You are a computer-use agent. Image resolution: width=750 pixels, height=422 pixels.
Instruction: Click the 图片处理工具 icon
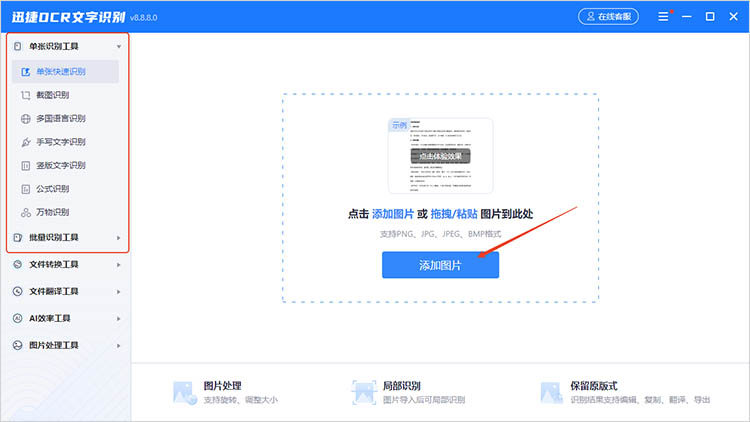tap(18, 345)
